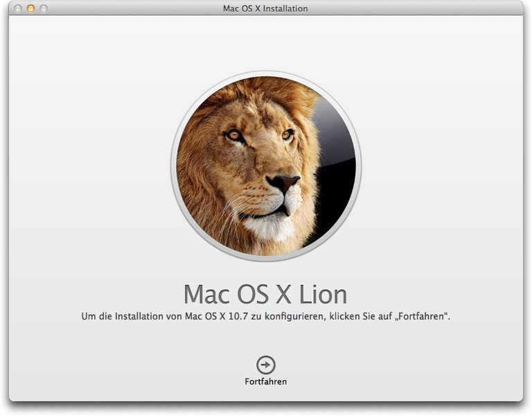Click the greyed-out close button in title bar
Viewport: 532px width, 416px height.
[18, 8]
